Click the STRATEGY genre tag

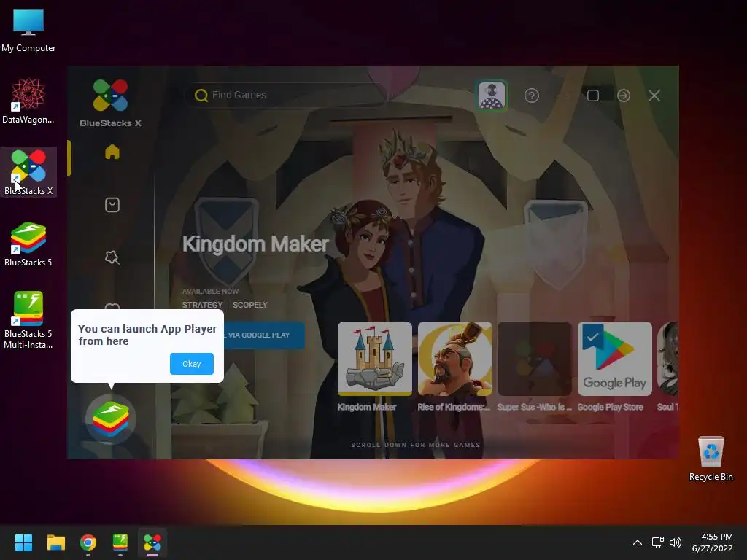tap(202, 305)
